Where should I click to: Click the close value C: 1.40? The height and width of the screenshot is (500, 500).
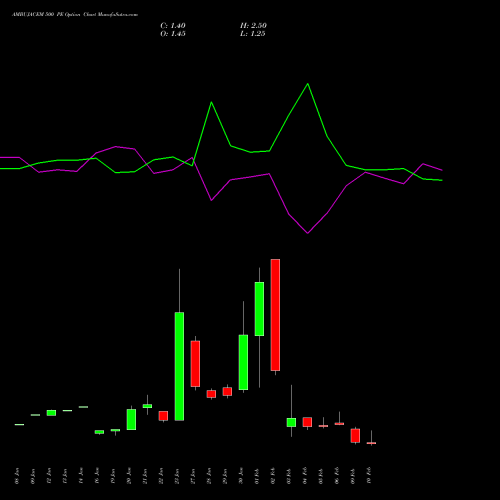click(x=173, y=26)
